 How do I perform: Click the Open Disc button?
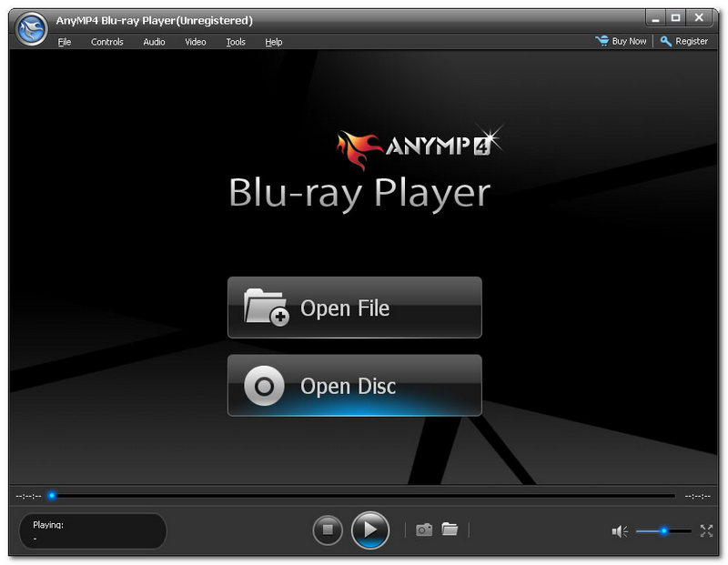pos(355,386)
